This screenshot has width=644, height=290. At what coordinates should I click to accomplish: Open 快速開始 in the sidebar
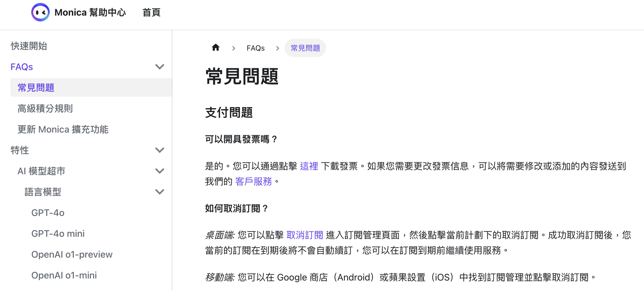pos(29,46)
